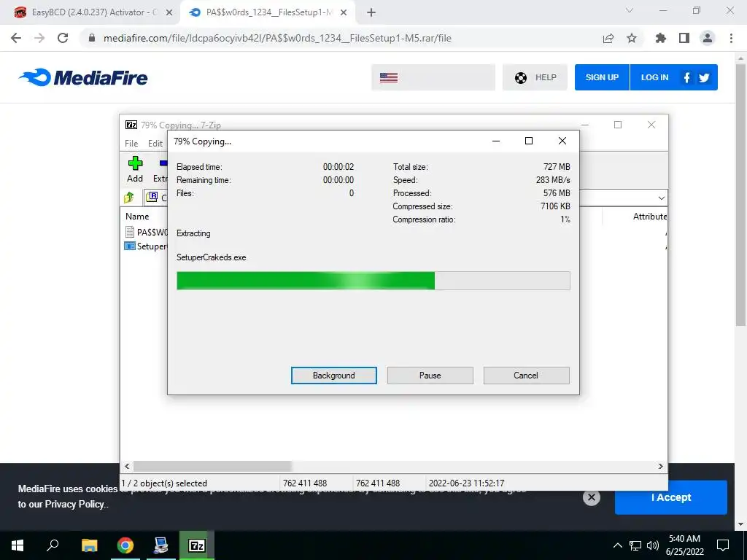This screenshot has height=560, width=747.
Task: Expand the 7-Zip address path dropdown
Action: click(x=661, y=198)
